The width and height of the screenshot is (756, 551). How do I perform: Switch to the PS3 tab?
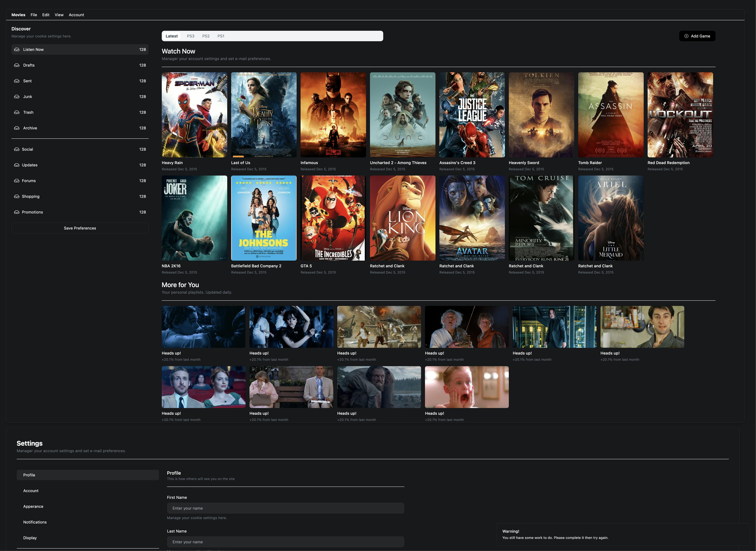[x=191, y=36]
